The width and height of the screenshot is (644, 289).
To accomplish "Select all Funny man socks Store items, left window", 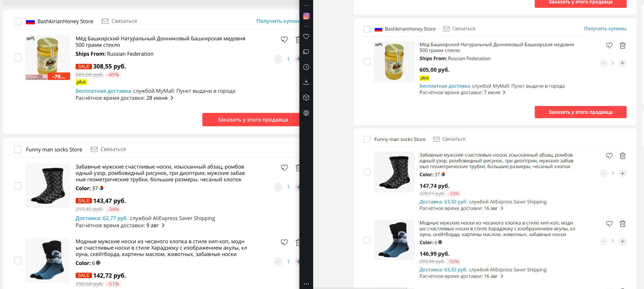I will pyautogui.click(x=18, y=149).
